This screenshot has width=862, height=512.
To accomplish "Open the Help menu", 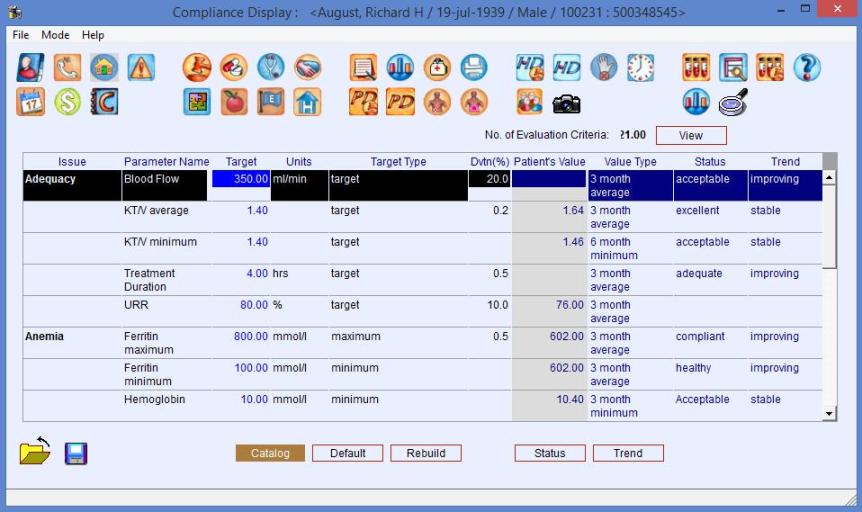I will pyautogui.click(x=93, y=35).
